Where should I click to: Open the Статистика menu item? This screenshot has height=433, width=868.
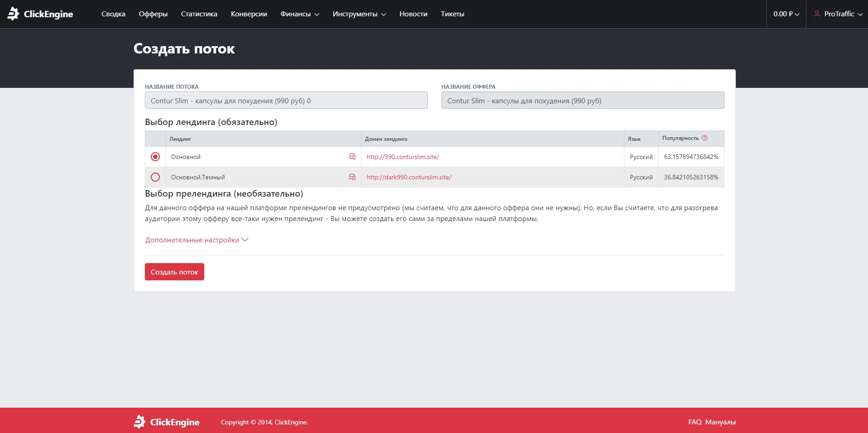coord(199,14)
